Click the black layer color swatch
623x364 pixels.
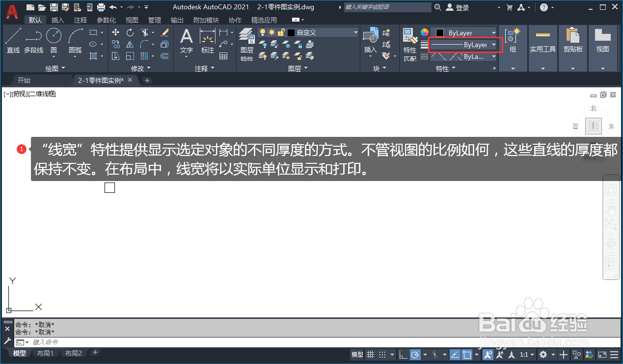tap(292, 32)
